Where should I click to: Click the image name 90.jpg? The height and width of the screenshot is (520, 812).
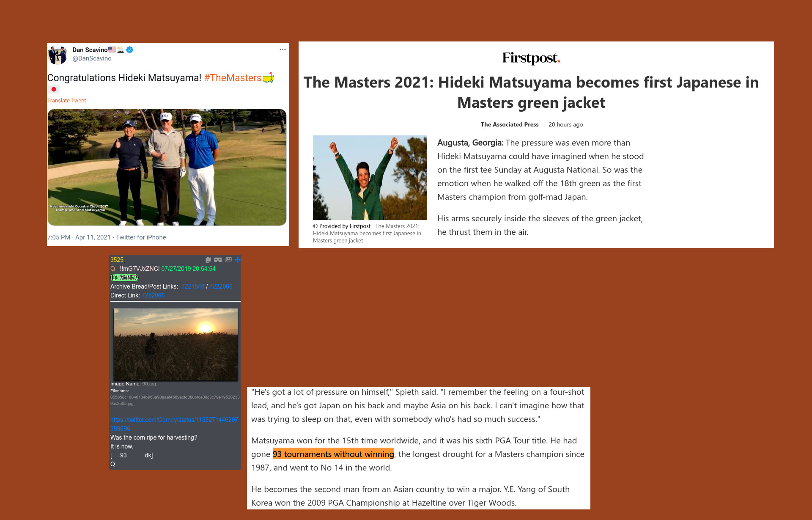pyautogui.click(x=149, y=384)
